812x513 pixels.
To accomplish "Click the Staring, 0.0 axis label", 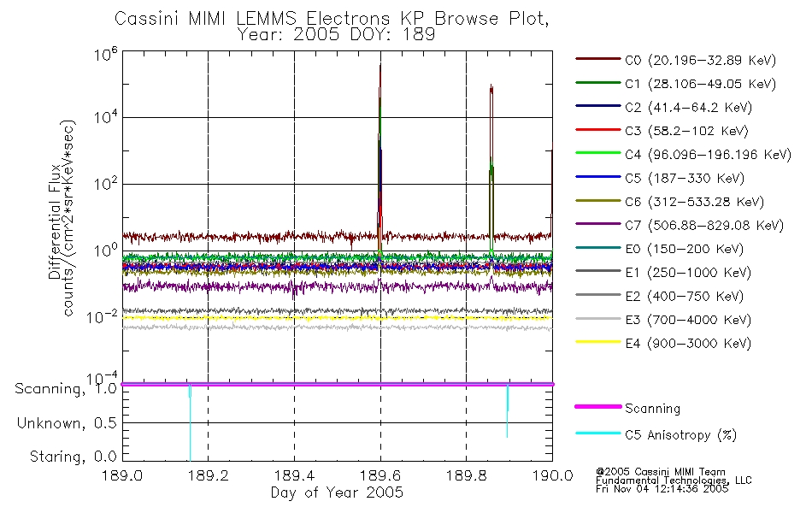I will click(x=74, y=457).
